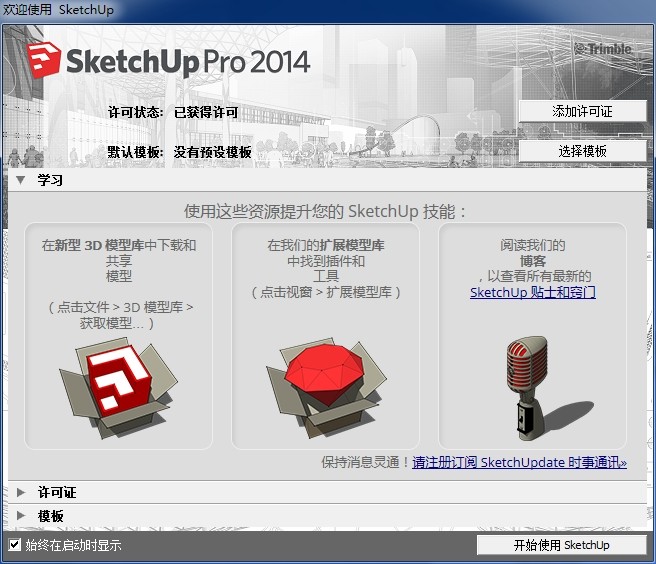Click the Trimble logo

click(x=602, y=49)
